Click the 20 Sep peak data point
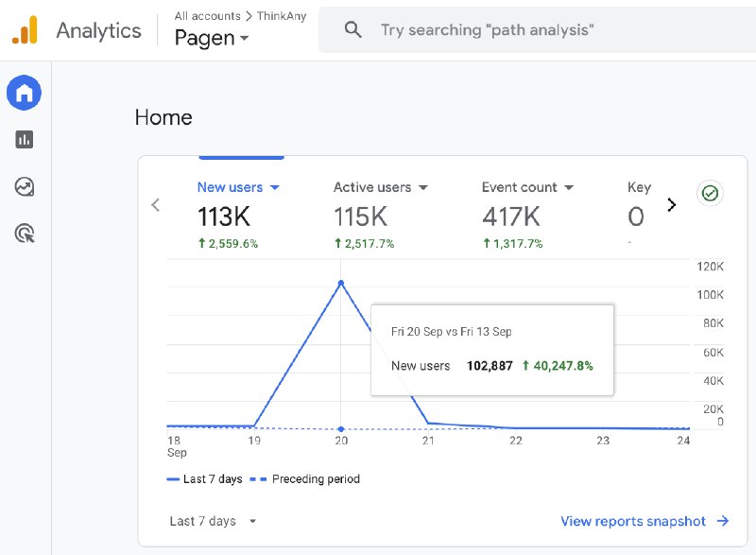The width and height of the screenshot is (756, 555). point(341,283)
